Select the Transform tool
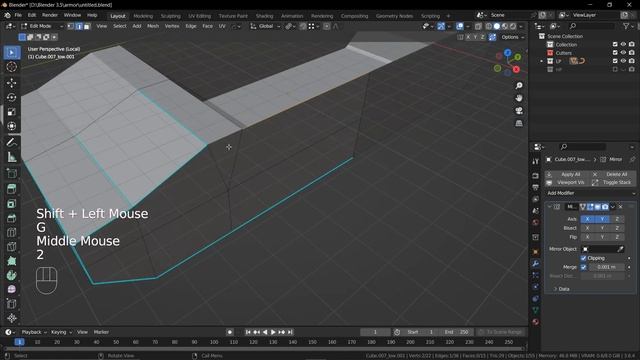The width and height of the screenshot is (640, 360). pos(12,126)
